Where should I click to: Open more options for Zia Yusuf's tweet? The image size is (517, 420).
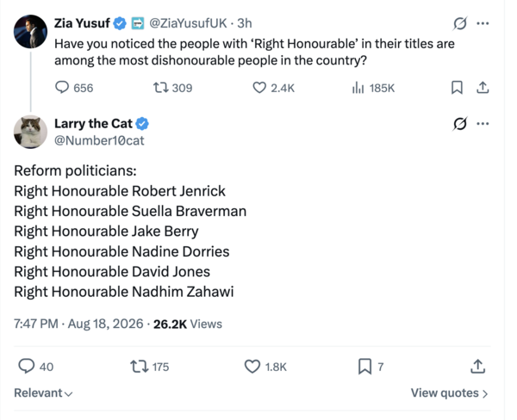(x=483, y=23)
